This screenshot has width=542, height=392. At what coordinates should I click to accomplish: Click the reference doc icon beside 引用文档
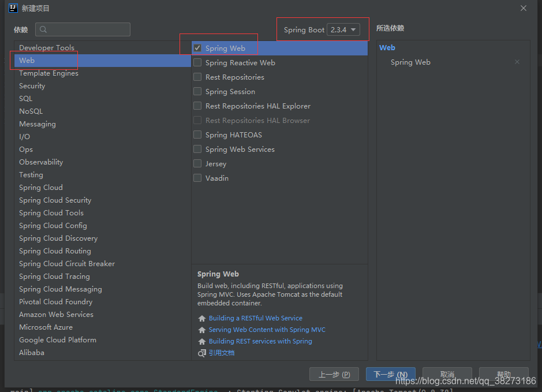point(202,353)
